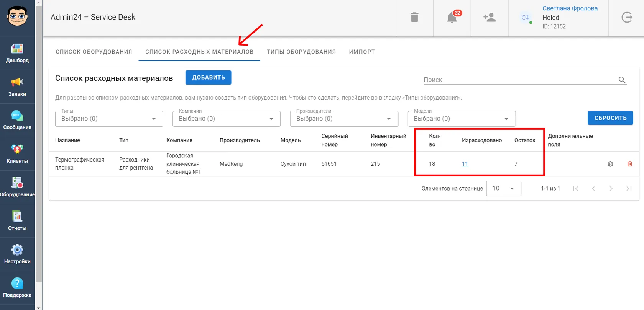This screenshot has width=644, height=310.
Task: Click the logout icon in header
Action: pos(627,17)
